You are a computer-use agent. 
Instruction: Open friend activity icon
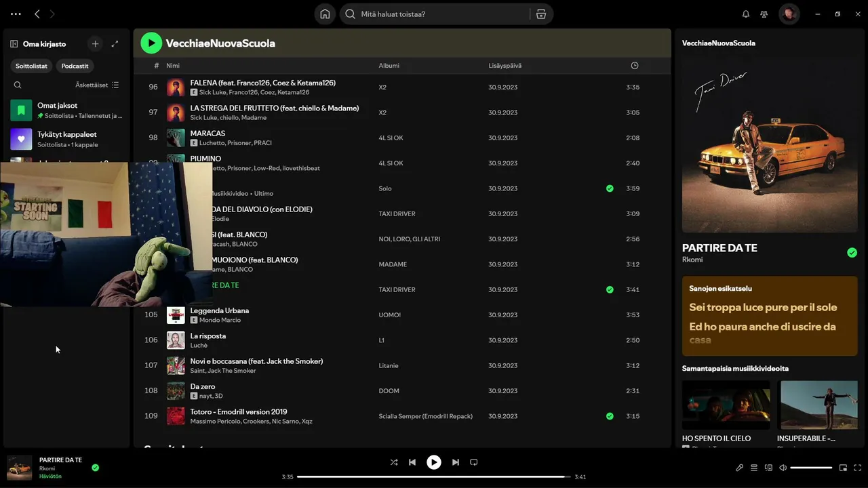[x=764, y=14]
